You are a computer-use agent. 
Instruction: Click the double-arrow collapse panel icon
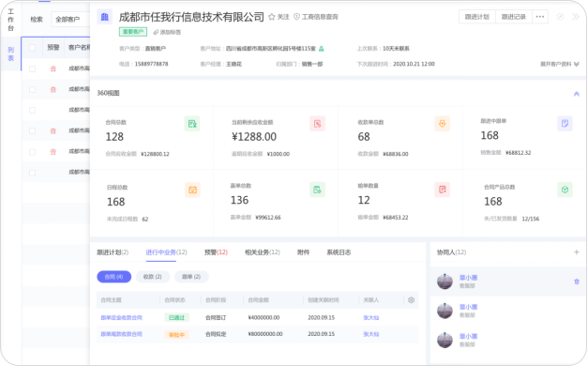coord(575,17)
